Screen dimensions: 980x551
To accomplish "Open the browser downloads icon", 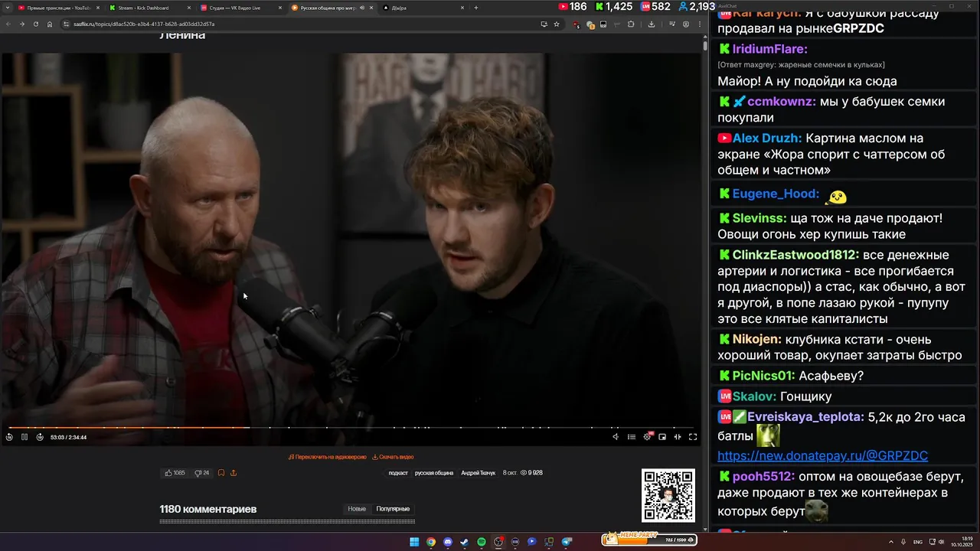I will [652, 24].
